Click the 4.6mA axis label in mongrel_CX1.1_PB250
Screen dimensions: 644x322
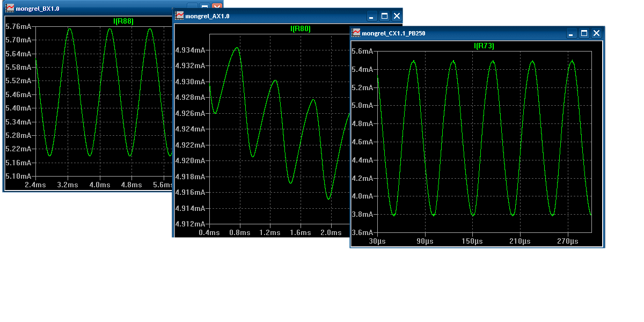pyautogui.click(x=362, y=142)
